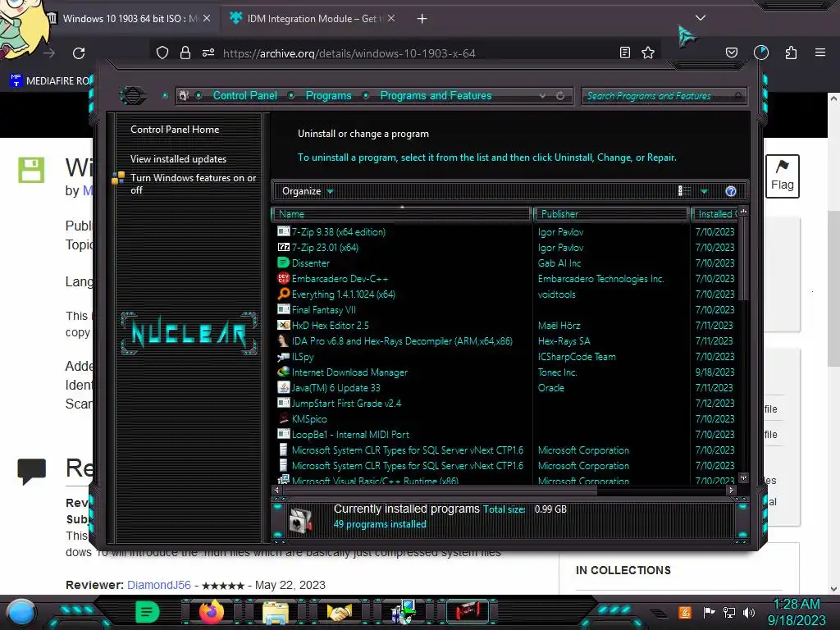Viewport: 840px width, 630px height.
Task: Reload the page in Firefox
Action: (79, 53)
